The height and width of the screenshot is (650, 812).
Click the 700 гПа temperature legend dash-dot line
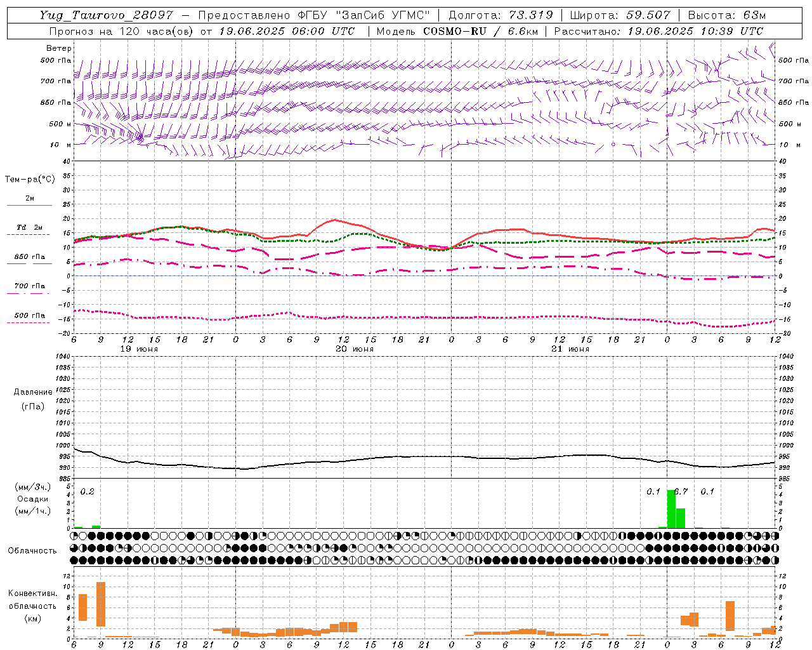pos(29,293)
